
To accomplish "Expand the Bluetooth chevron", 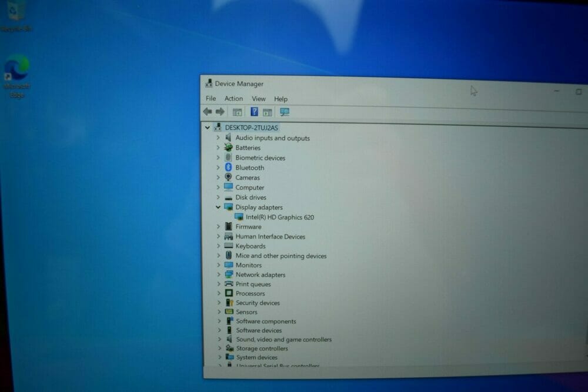I will (218, 167).
